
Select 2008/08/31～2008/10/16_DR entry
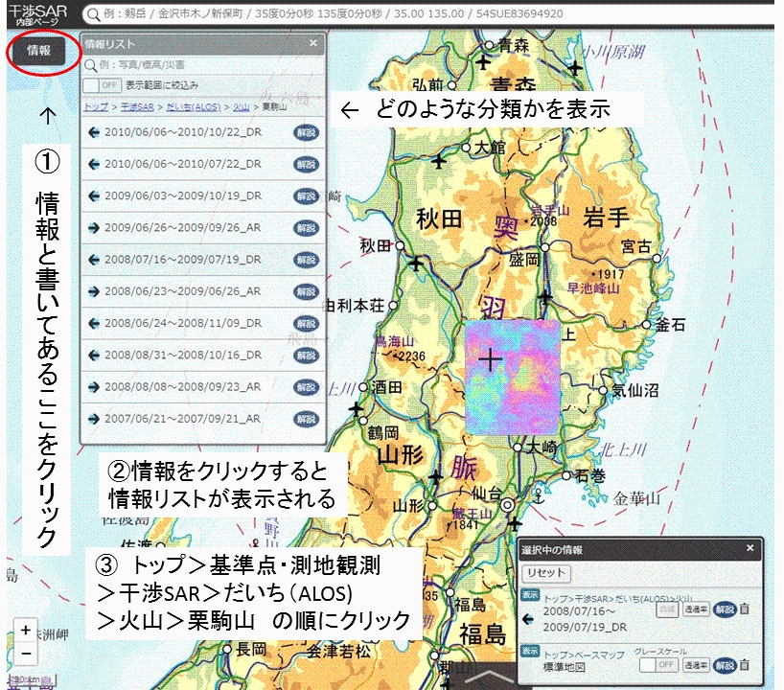coord(203,355)
